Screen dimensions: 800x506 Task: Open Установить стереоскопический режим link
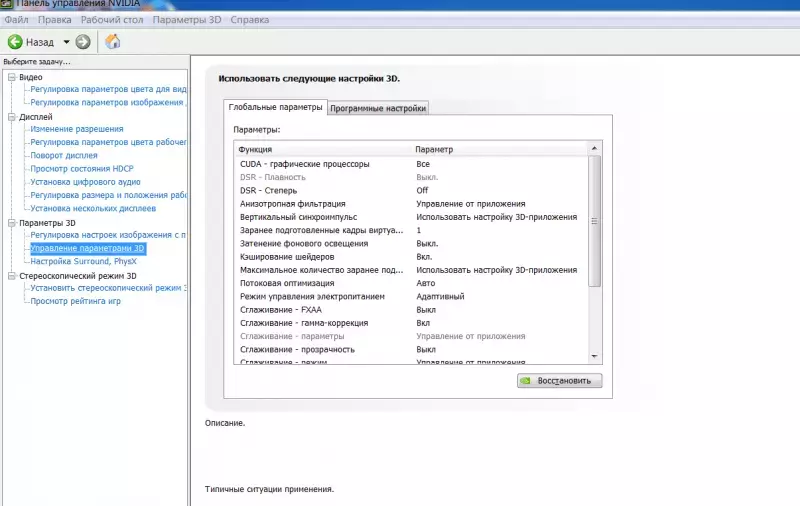coord(108,288)
